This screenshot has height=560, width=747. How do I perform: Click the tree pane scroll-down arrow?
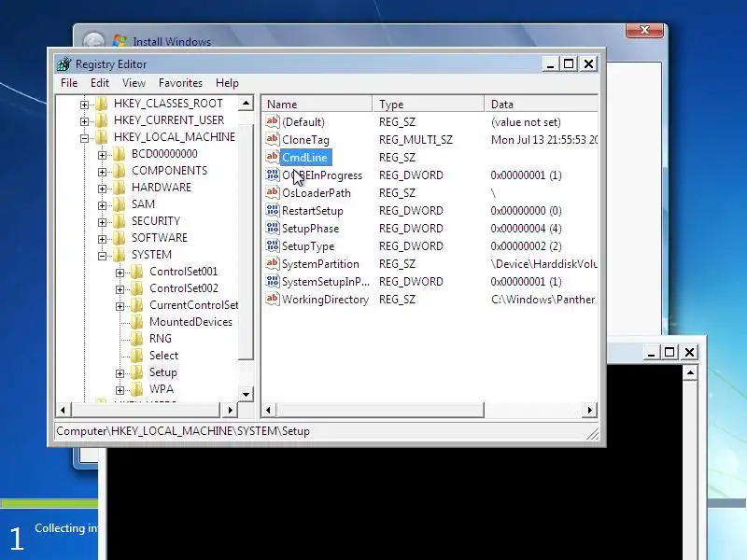pyautogui.click(x=246, y=394)
